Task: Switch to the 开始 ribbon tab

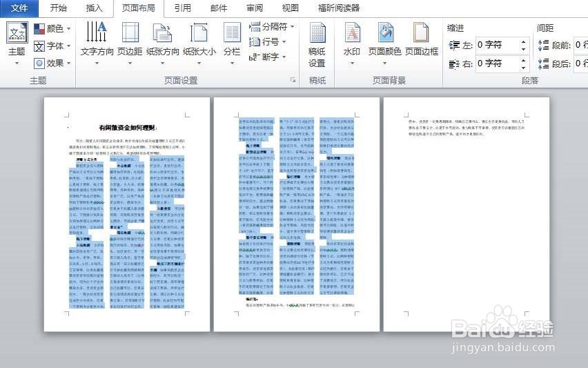Action: coord(58,8)
